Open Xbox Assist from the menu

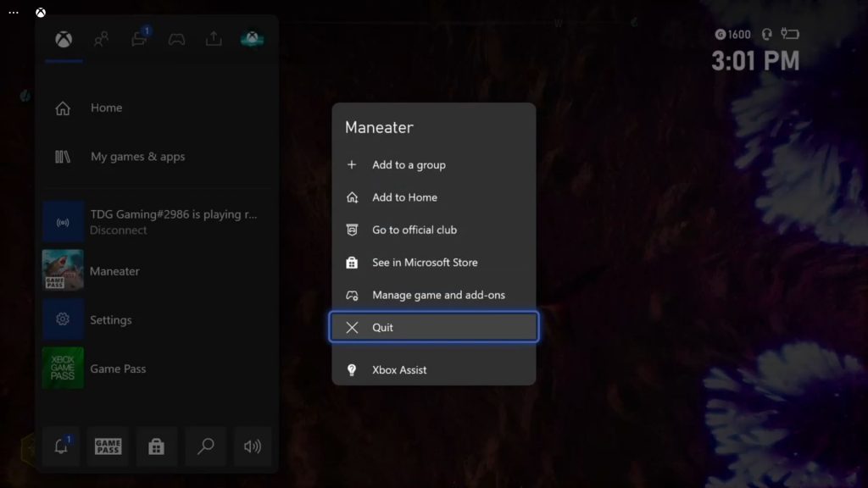[433, 370]
